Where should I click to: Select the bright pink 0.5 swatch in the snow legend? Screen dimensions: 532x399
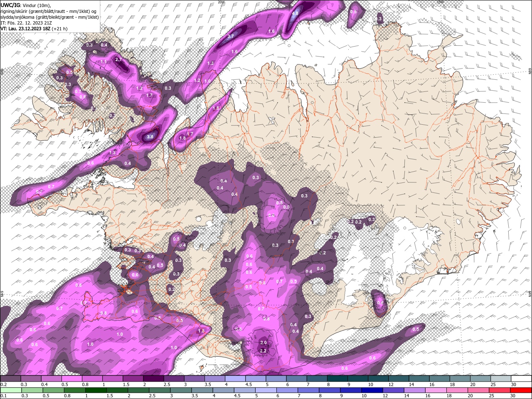click(x=71, y=379)
